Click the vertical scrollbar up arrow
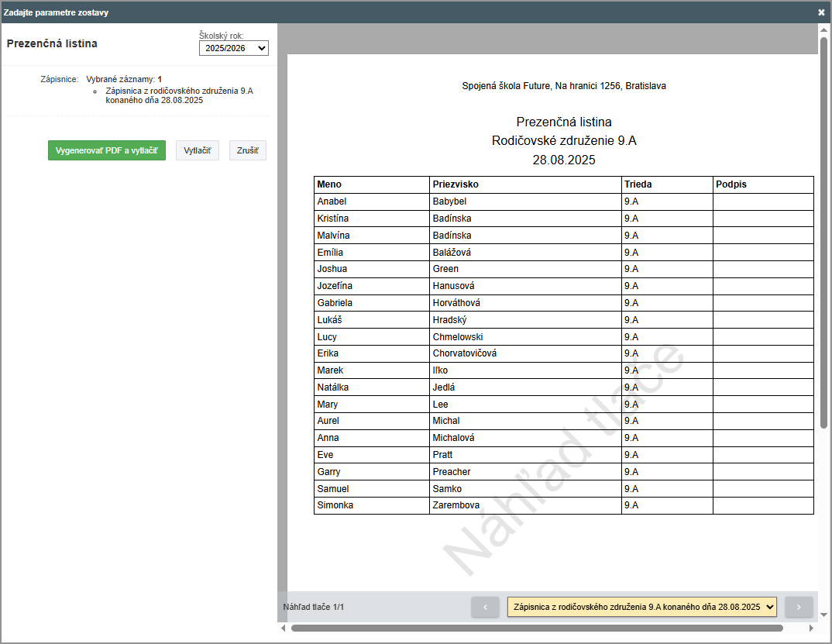Viewport: 832px width, 644px height. (824, 31)
